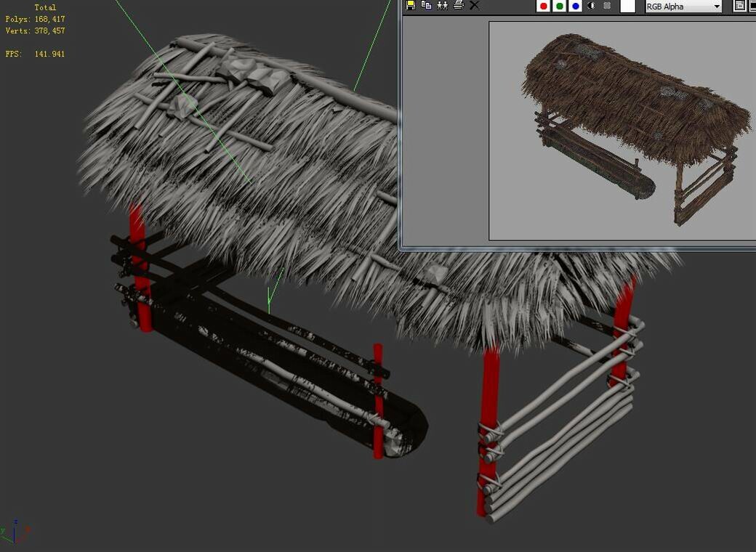Click the Copy Image icon

pos(426,5)
